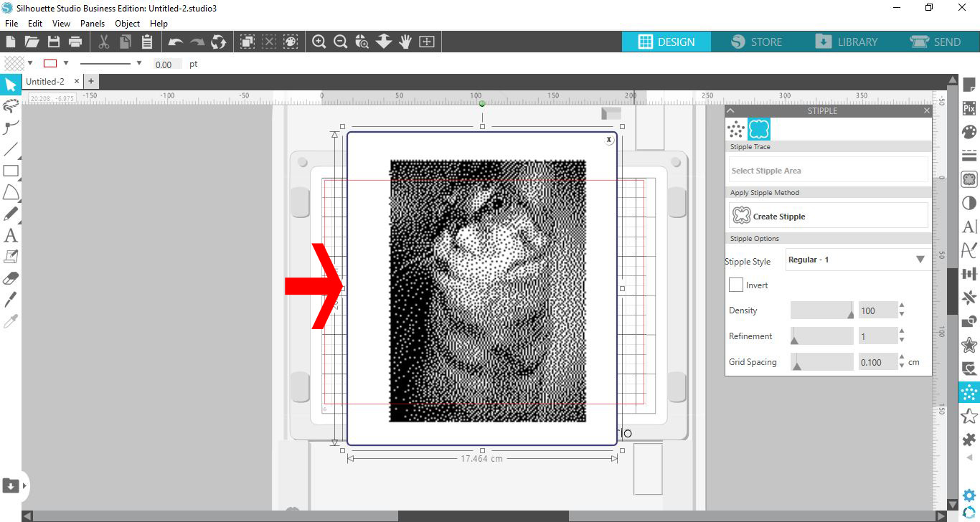This screenshot has width=980, height=522.
Task: Click the Deselect All icon
Action: (269, 42)
